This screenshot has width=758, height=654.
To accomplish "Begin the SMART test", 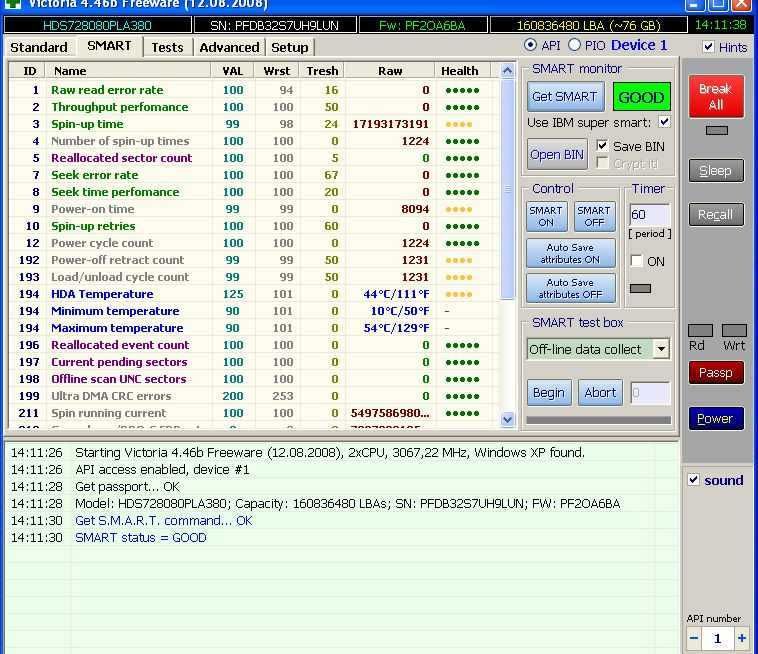I will coord(549,392).
